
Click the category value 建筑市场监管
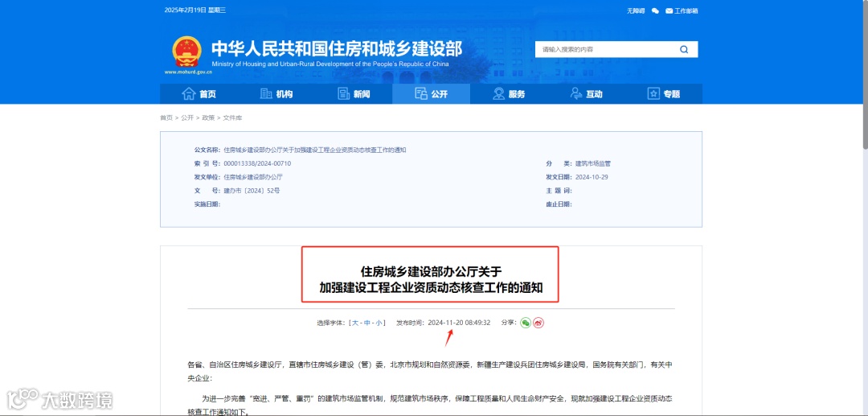pos(593,164)
